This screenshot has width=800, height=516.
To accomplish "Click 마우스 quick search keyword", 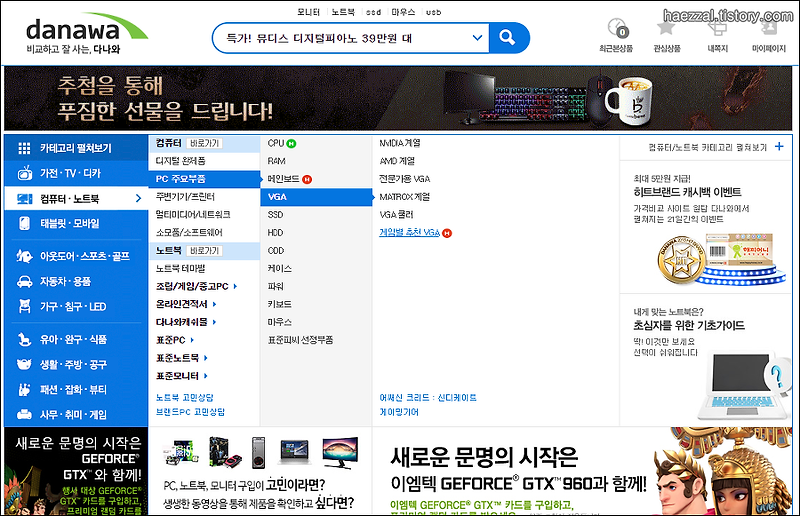I will [404, 12].
